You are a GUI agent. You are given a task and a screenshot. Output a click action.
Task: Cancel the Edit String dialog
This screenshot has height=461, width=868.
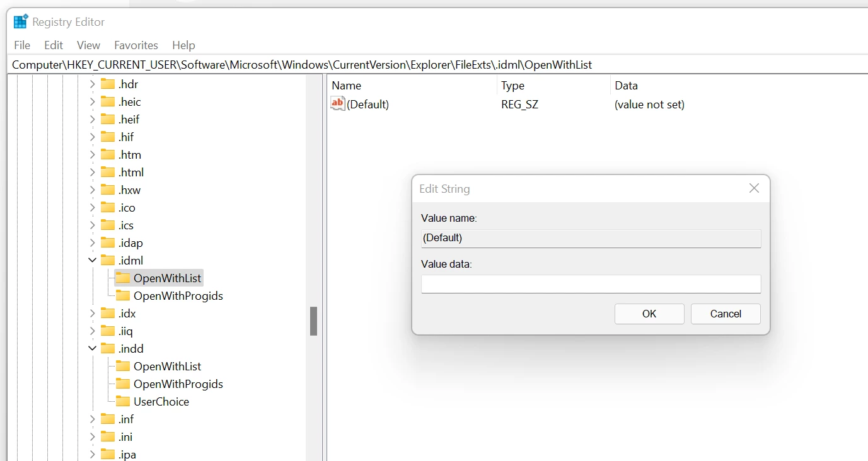coord(726,314)
